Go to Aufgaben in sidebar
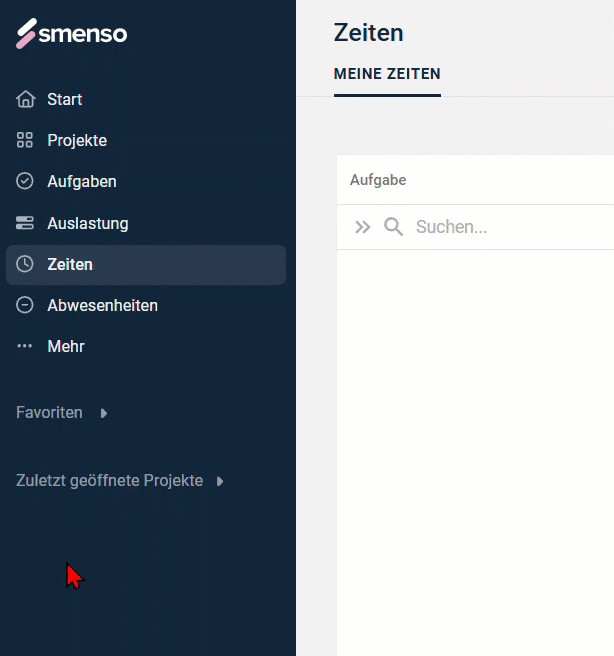The image size is (614, 656). tap(82, 182)
